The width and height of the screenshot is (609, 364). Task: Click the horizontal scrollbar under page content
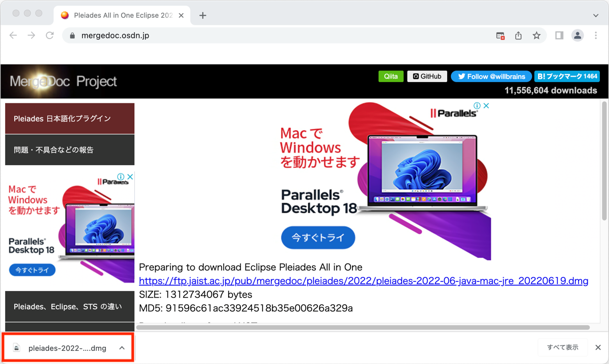tap(363, 327)
